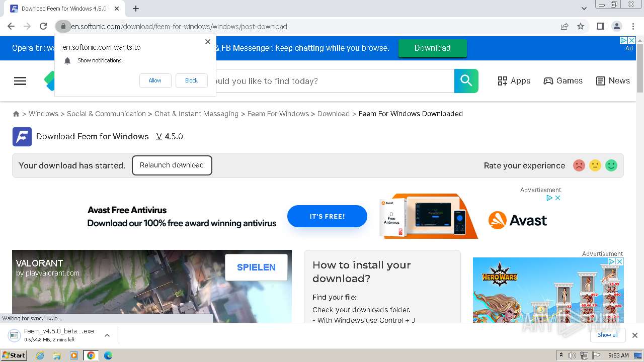Viewport: 644px width, 362px height.
Task: Click the volume speaker tray icon
Action: click(x=572, y=355)
